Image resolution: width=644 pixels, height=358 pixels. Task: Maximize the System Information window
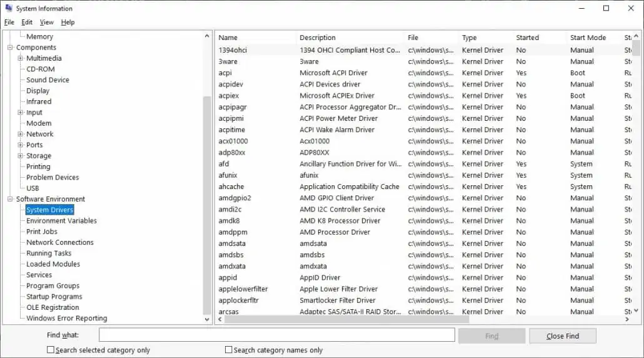coord(606,8)
